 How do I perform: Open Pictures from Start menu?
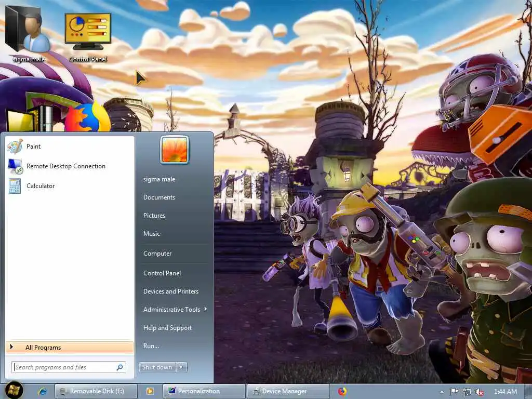tap(154, 216)
